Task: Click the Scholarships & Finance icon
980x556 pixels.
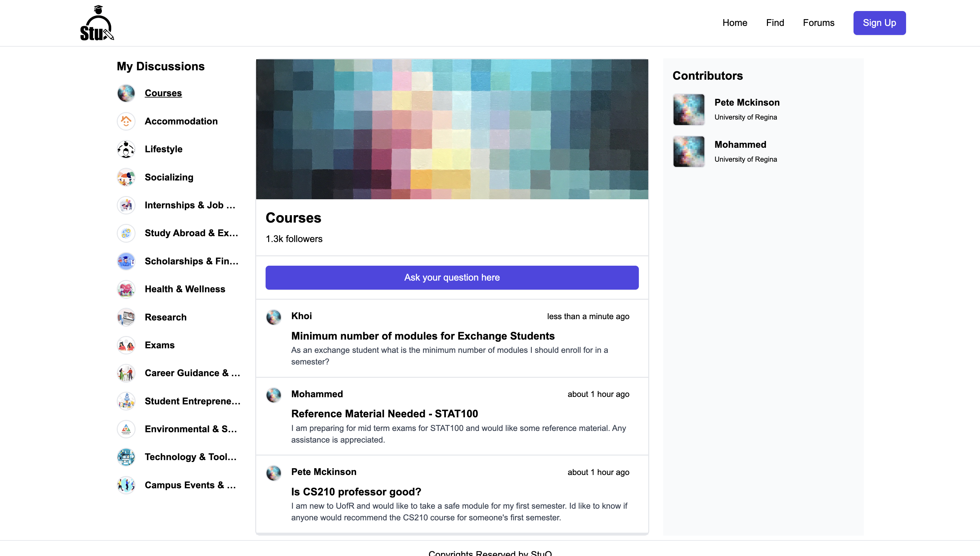Action: tap(126, 261)
